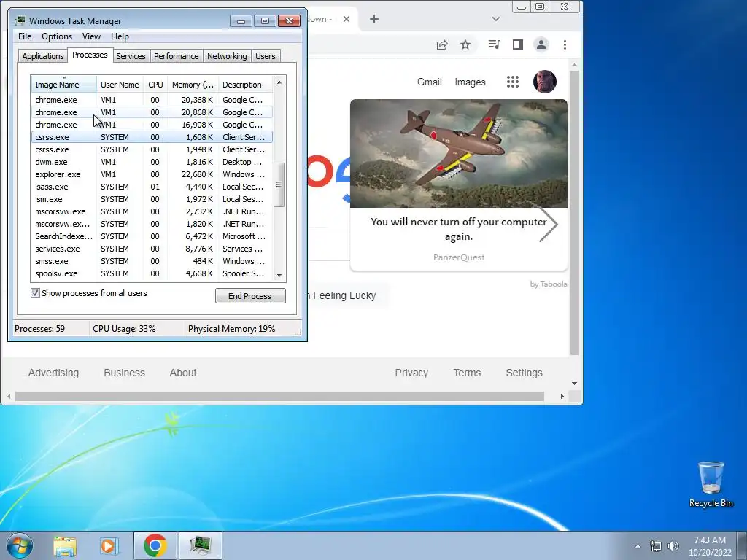This screenshot has height=560, width=747.
Task: Select explorer.exe process row
Action: pyautogui.click(x=152, y=174)
